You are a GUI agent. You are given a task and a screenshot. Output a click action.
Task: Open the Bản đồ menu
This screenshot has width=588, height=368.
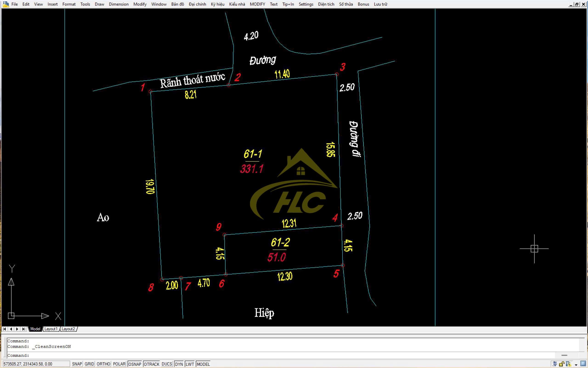click(x=178, y=4)
